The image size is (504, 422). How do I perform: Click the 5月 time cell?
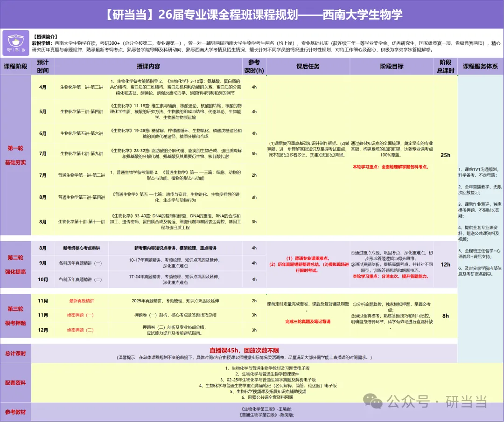tap(43, 112)
